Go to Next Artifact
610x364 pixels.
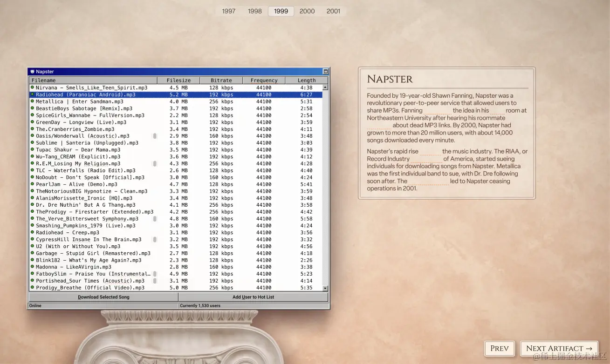coord(559,348)
